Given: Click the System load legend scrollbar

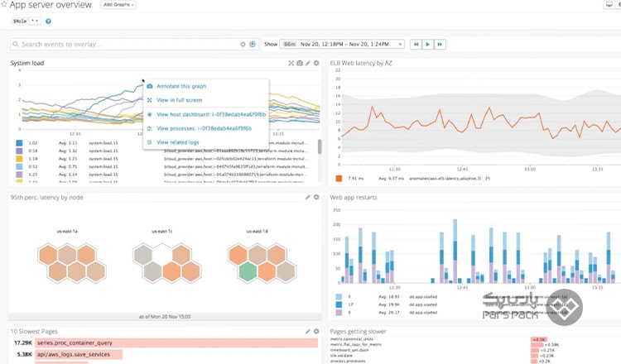Looking at the screenshot, I should point(320,146).
